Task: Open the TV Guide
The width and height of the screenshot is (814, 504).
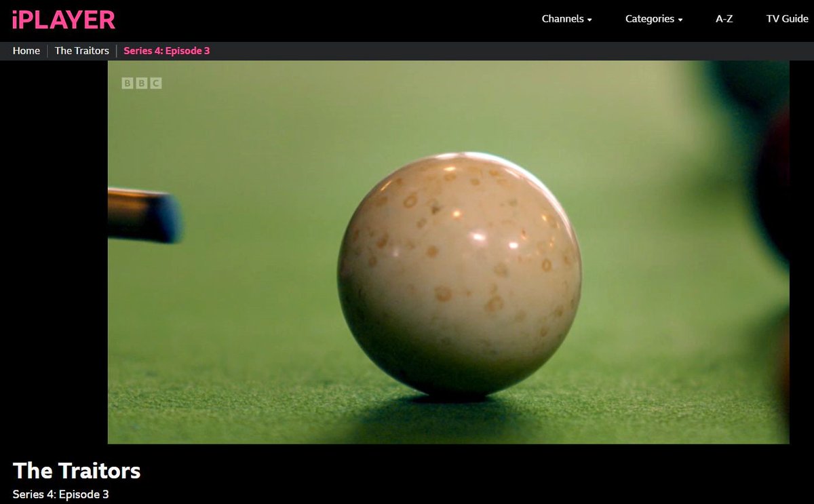Action: coord(787,19)
